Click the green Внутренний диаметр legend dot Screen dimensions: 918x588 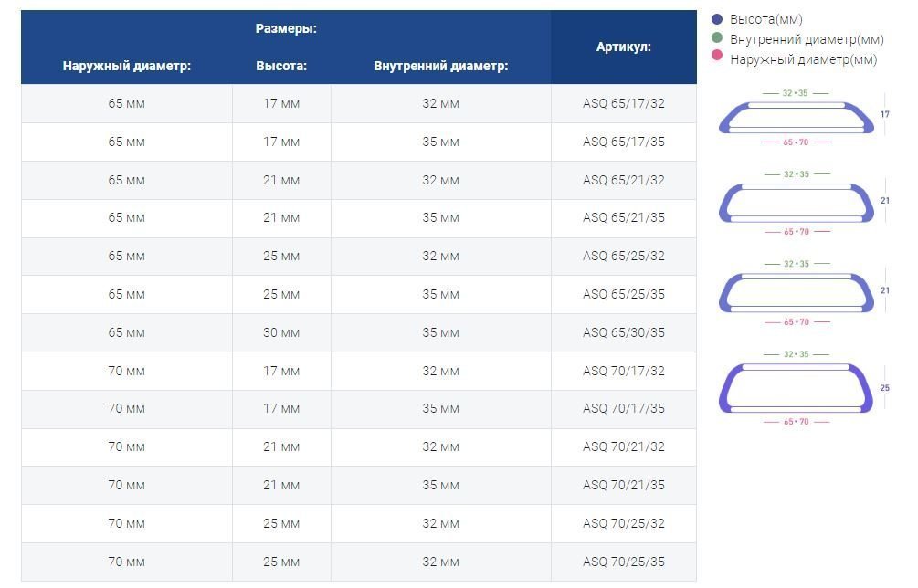pyautogui.click(x=717, y=39)
